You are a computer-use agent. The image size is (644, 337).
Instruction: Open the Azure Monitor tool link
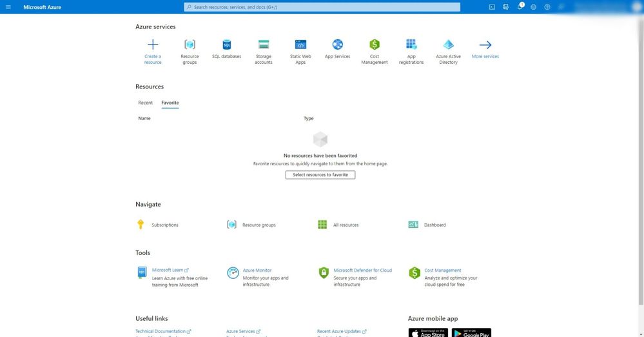point(257,271)
